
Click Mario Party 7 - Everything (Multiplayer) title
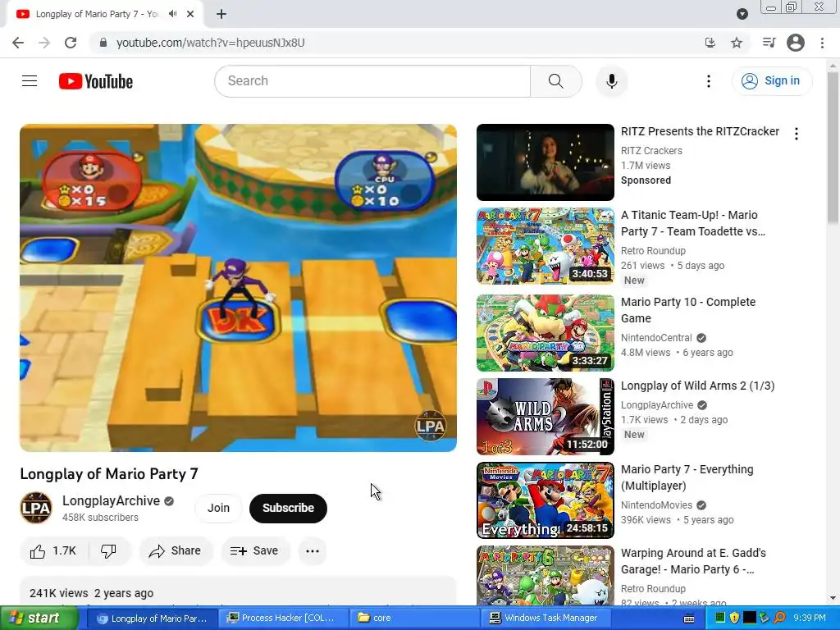tap(687, 477)
